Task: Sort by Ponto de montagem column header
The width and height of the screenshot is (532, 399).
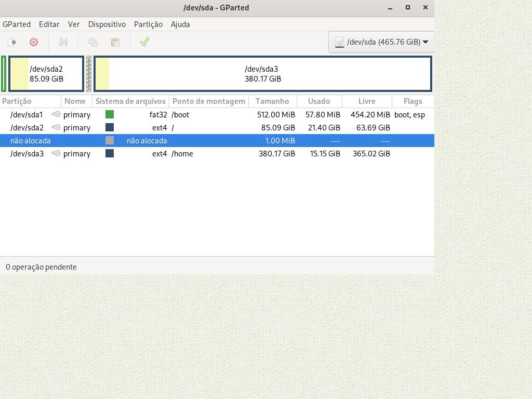Action: pyautogui.click(x=209, y=101)
